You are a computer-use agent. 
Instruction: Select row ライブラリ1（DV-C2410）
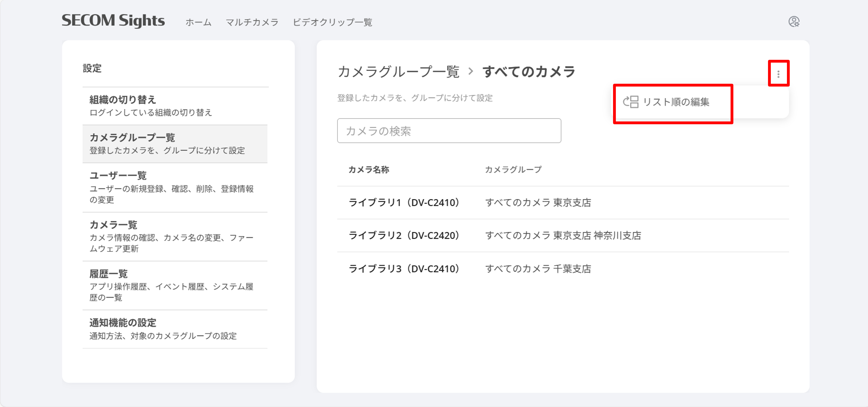[x=563, y=202]
